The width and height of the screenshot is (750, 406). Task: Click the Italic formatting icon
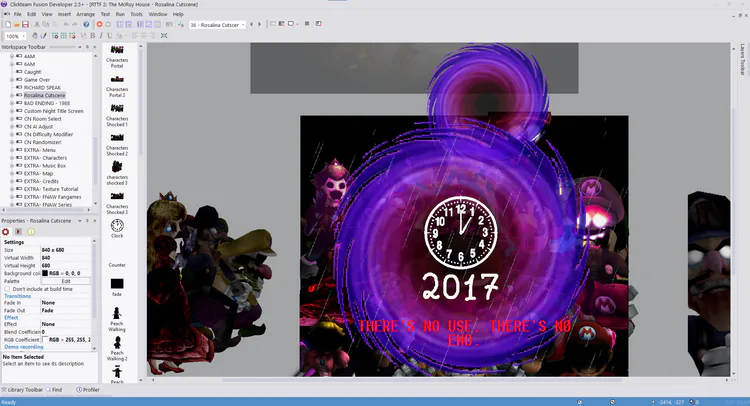pyautogui.click(x=101, y=36)
